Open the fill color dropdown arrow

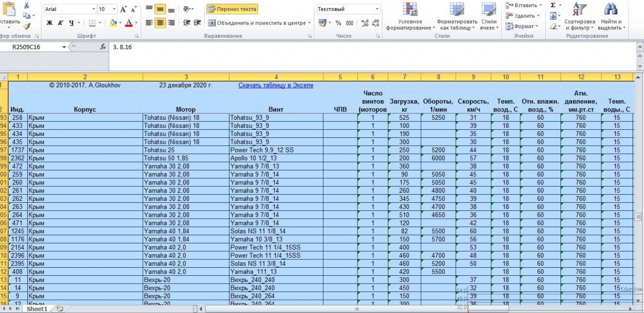120,23
